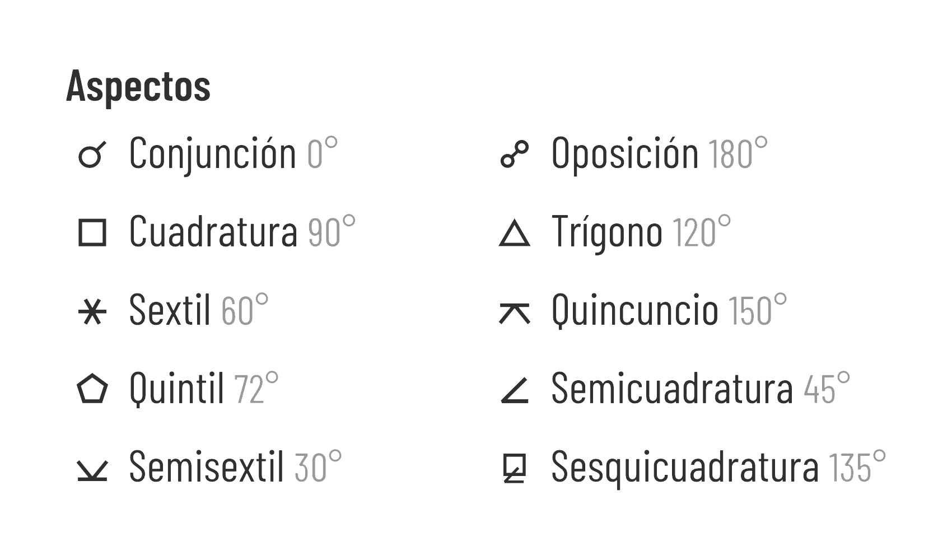This screenshot has height=560, width=952.
Task: Click the Cuadratura label
Action: point(213,232)
